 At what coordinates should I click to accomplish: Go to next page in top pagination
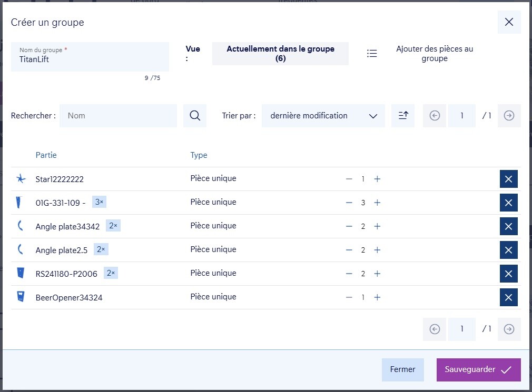coord(508,116)
